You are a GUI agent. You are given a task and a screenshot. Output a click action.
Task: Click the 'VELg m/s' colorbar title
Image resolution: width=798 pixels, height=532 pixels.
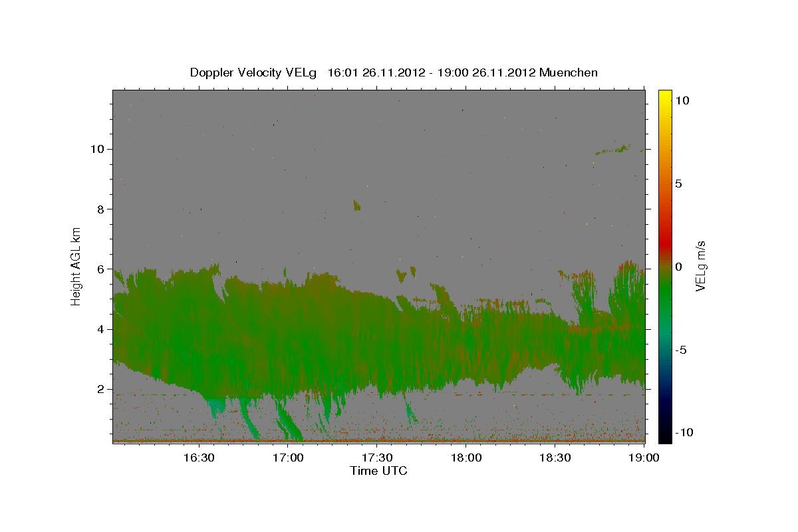[x=702, y=266]
